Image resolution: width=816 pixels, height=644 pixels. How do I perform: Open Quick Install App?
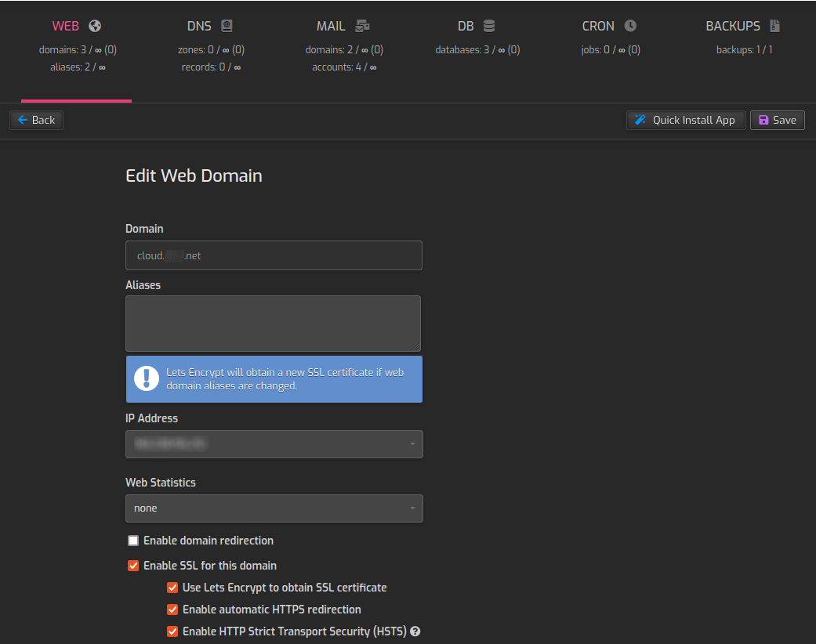coord(686,120)
